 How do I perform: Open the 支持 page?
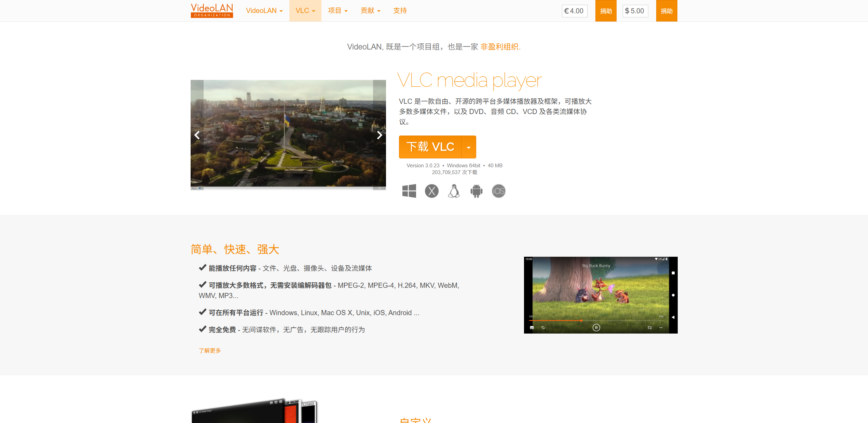[x=400, y=11]
